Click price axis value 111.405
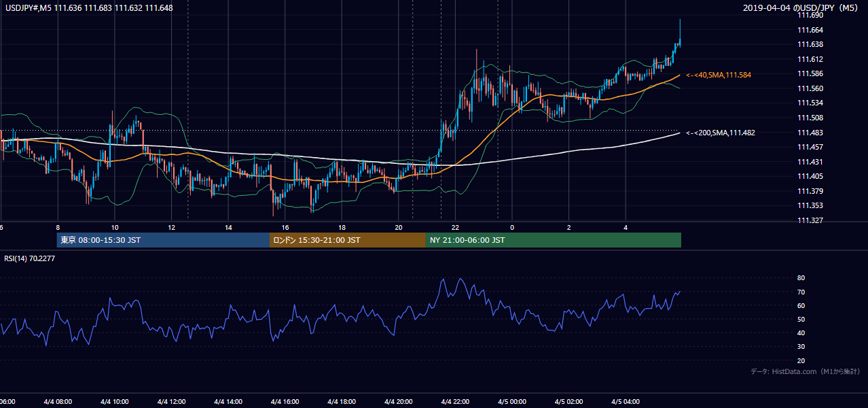Image resolution: width=868 pixels, height=408 pixels. [810, 176]
